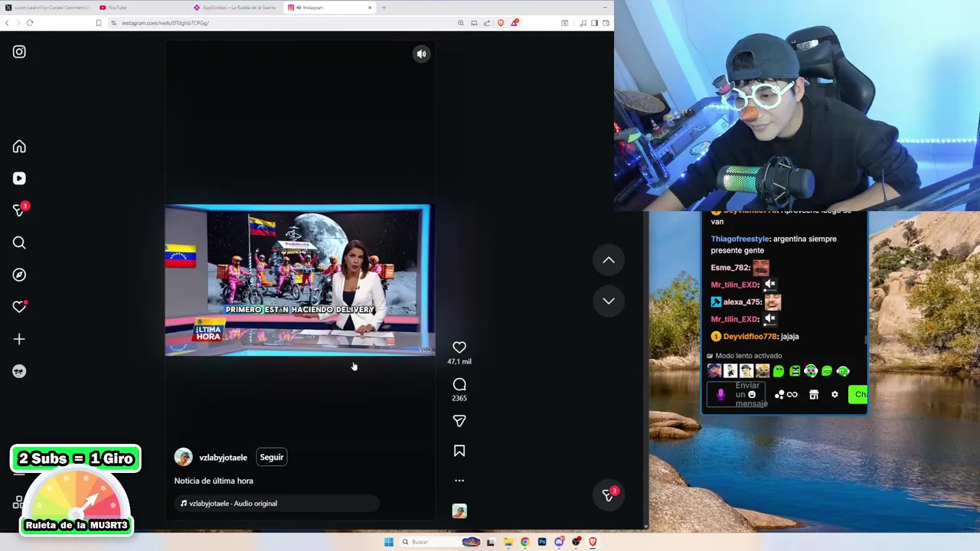This screenshot has width=980, height=551.
Task: Share the reel via paper plane icon
Action: (459, 421)
